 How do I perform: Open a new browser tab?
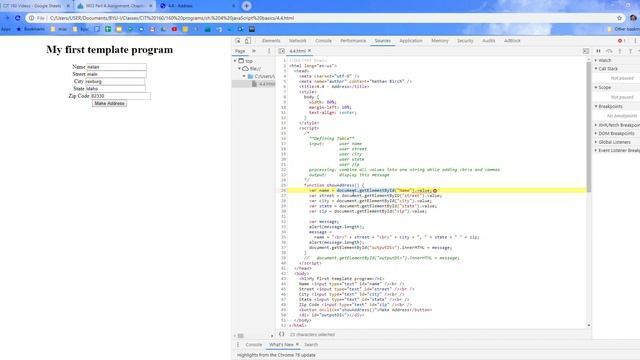[247, 6]
